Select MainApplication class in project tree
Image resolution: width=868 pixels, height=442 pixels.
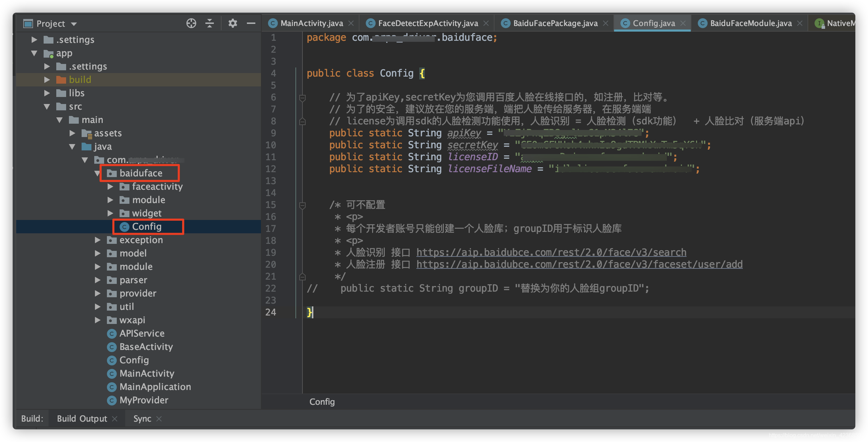[x=155, y=387]
